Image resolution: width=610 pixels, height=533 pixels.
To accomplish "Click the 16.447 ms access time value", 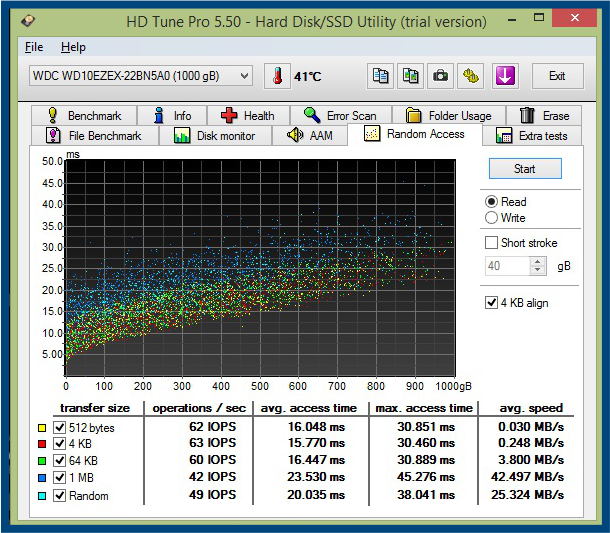I will 316,460.
